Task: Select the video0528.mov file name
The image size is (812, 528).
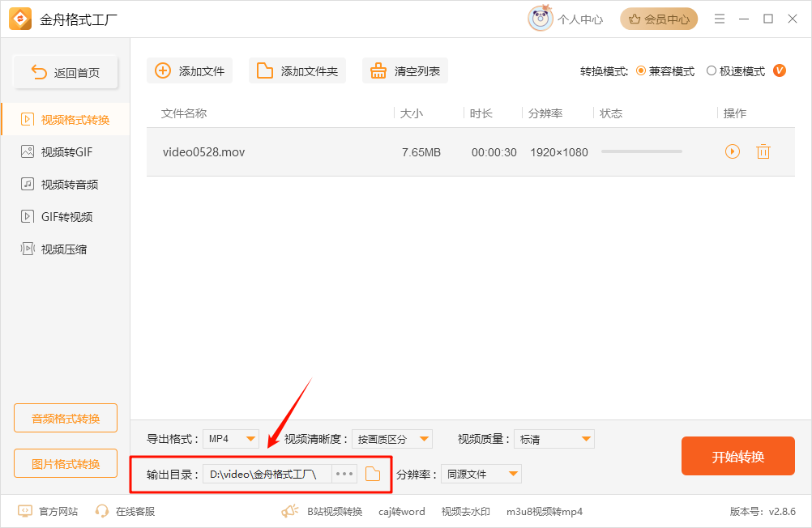Action: coord(203,152)
